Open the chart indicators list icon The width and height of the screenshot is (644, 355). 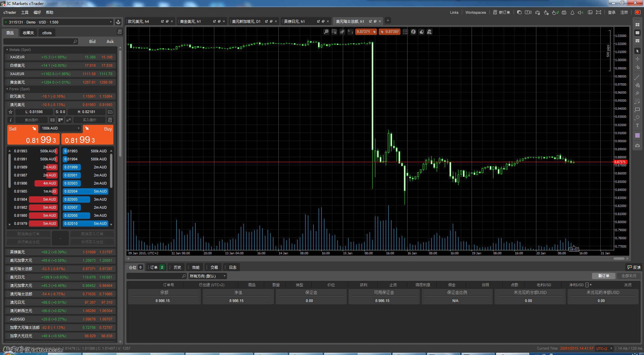point(405,32)
